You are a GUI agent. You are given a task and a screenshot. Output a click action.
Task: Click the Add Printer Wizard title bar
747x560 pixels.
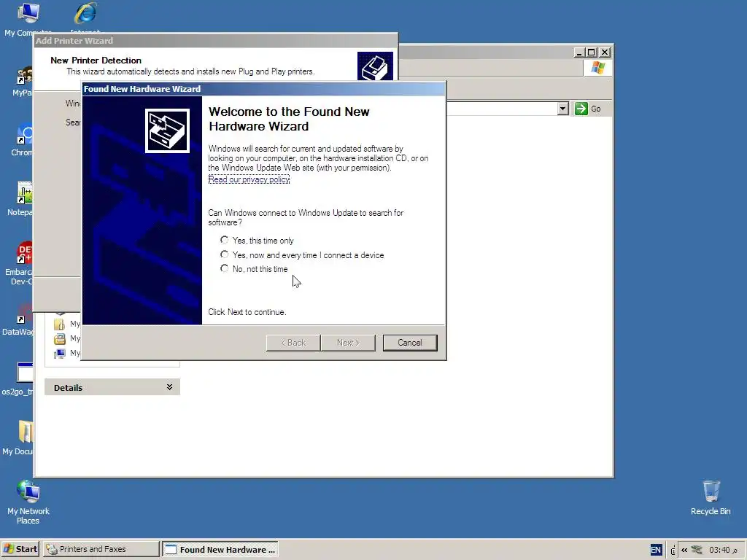pos(215,41)
